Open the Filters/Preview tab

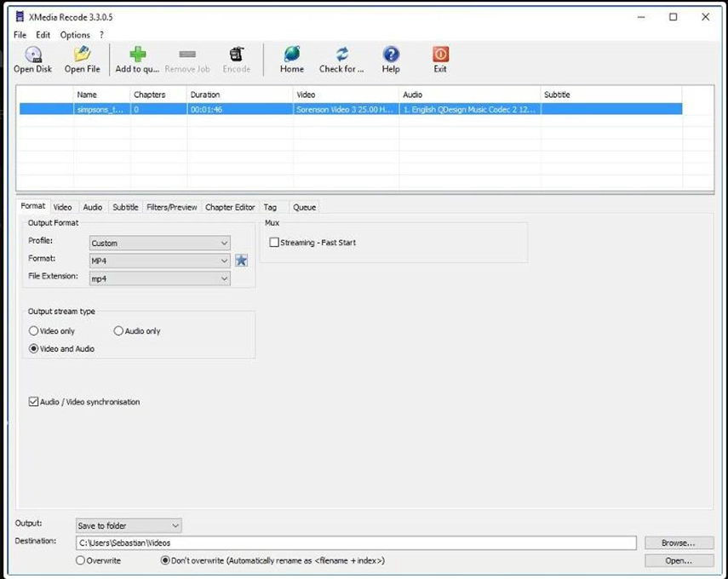pos(172,207)
